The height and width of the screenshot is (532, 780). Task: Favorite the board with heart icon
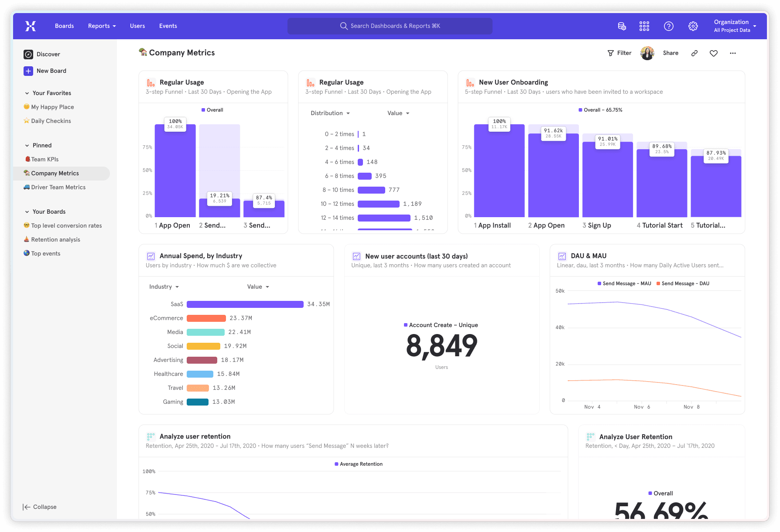click(714, 53)
